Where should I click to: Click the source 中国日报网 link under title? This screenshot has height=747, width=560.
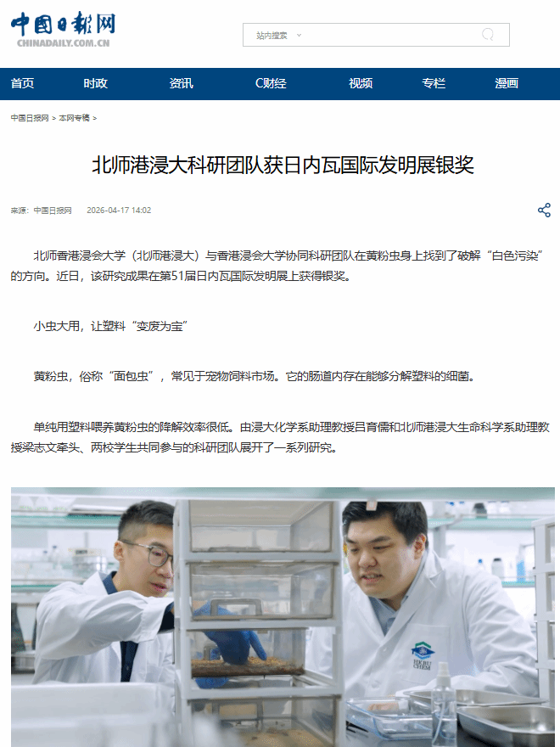(x=53, y=211)
